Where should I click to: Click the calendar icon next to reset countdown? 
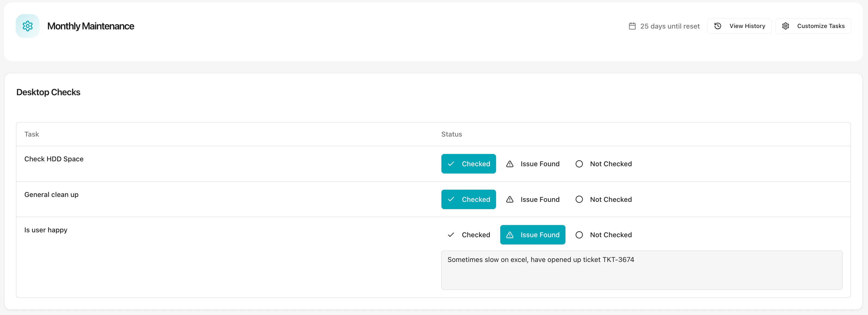point(632,26)
